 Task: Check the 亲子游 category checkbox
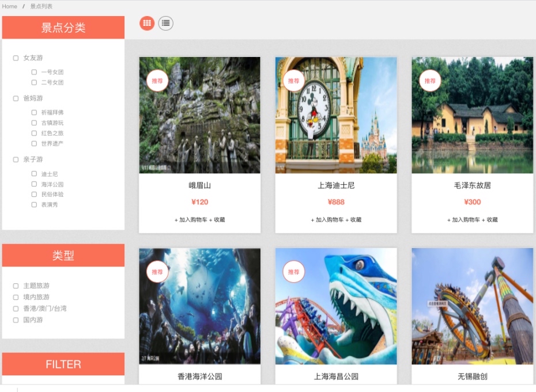pyautogui.click(x=16, y=159)
